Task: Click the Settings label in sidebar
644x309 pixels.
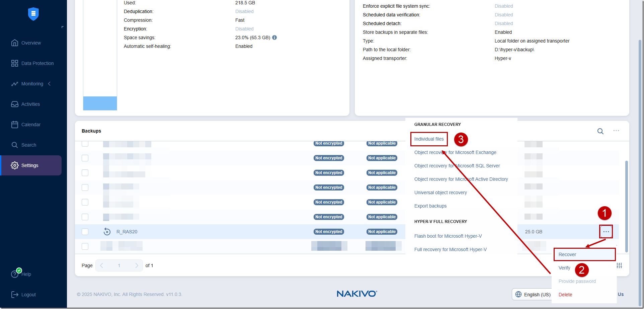Action: coord(30,165)
